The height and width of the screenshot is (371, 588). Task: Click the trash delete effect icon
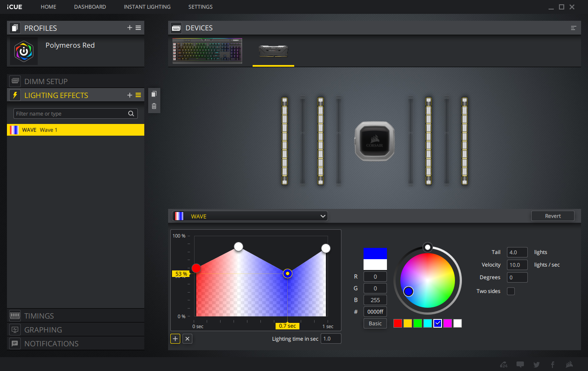154,106
